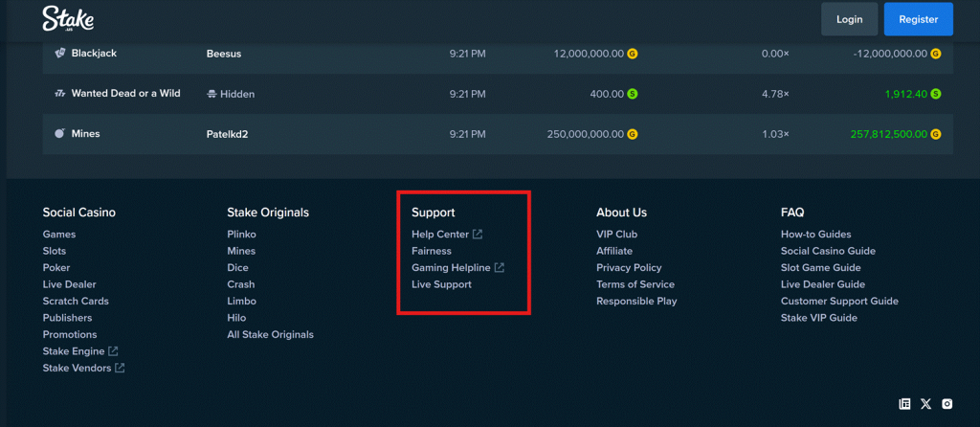Click the Wanted Dead or a Wild game name
980x427 pixels.
[x=126, y=93]
